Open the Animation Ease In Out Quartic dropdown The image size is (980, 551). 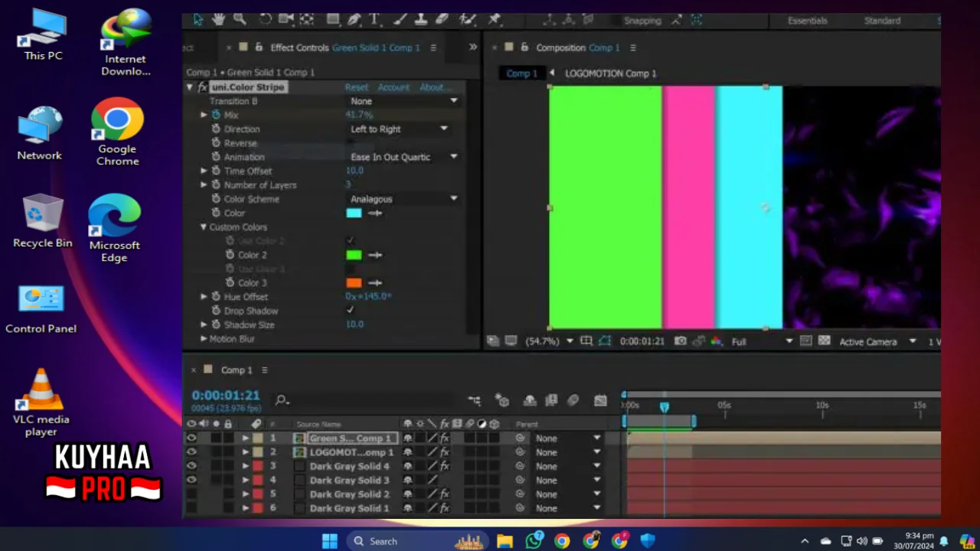point(403,157)
